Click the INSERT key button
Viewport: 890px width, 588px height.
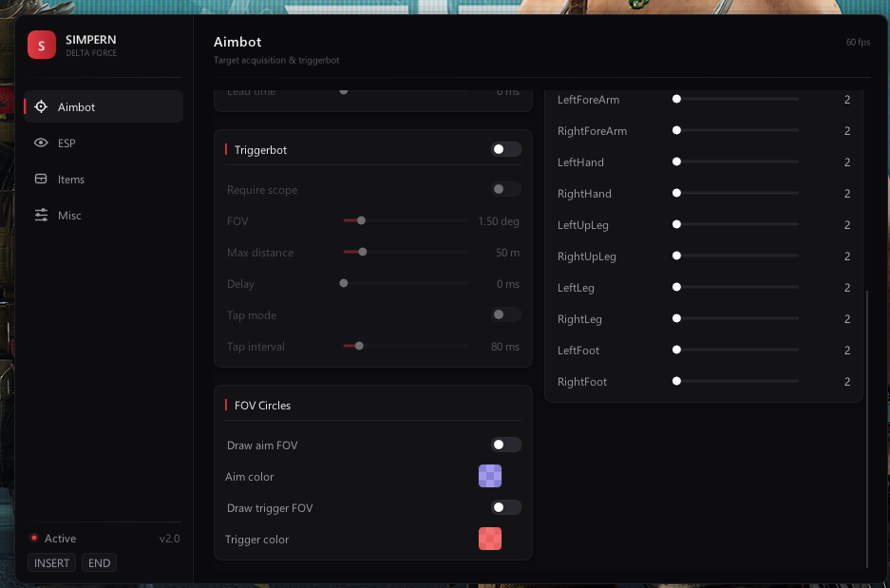tap(51, 563)
